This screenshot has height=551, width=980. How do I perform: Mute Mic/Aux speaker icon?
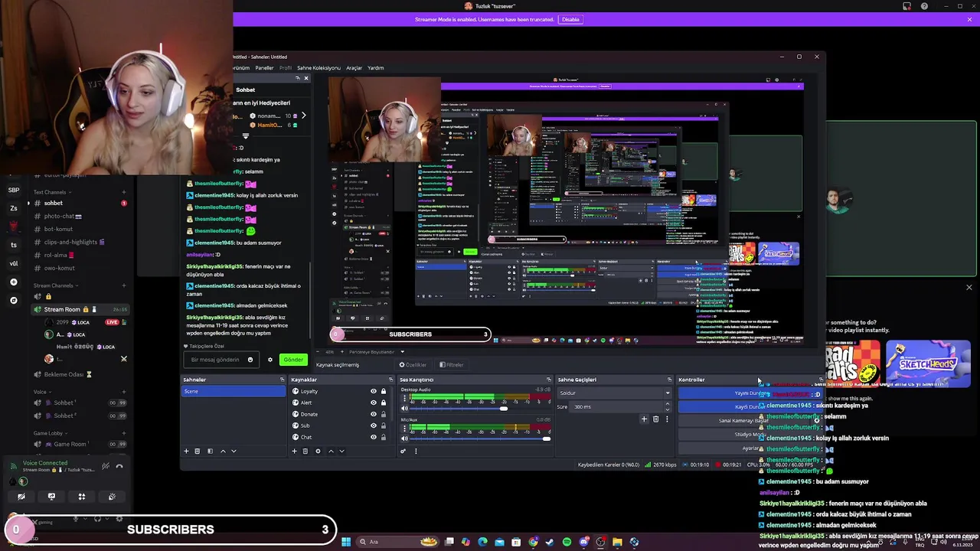pyautogui.click(x=404, y=439)
